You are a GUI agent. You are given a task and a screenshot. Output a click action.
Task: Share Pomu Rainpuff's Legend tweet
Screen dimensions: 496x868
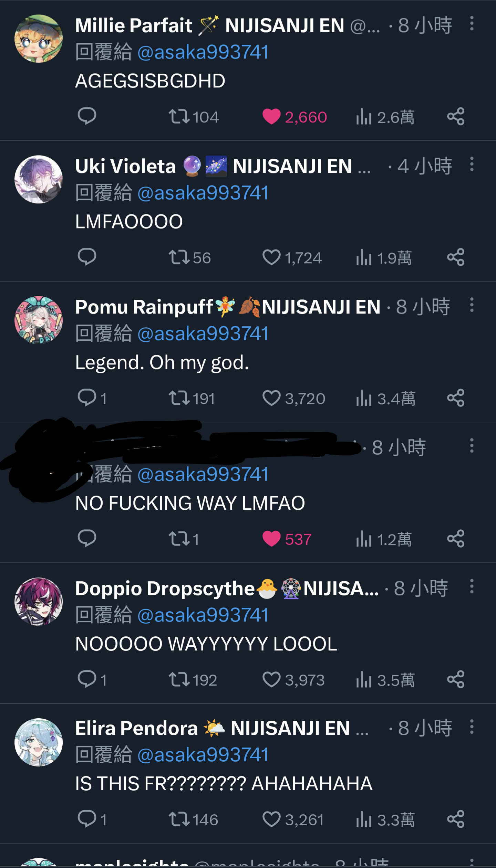[456, 398]
